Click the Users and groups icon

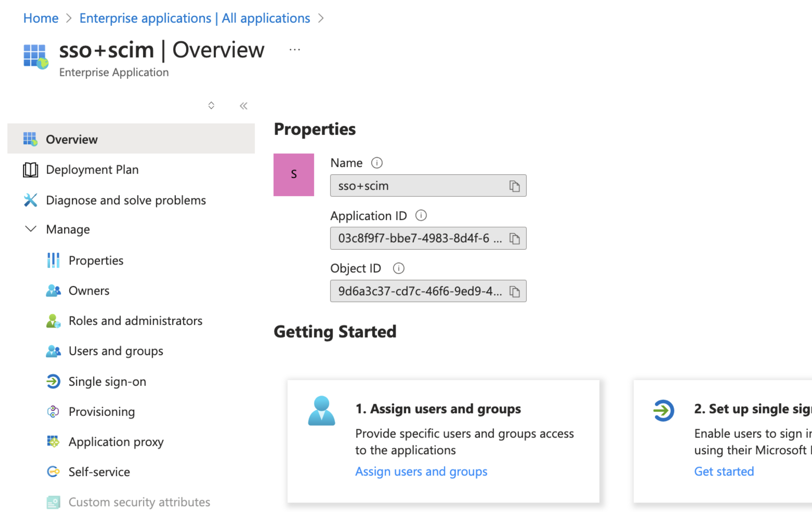[x=53, y=351]
